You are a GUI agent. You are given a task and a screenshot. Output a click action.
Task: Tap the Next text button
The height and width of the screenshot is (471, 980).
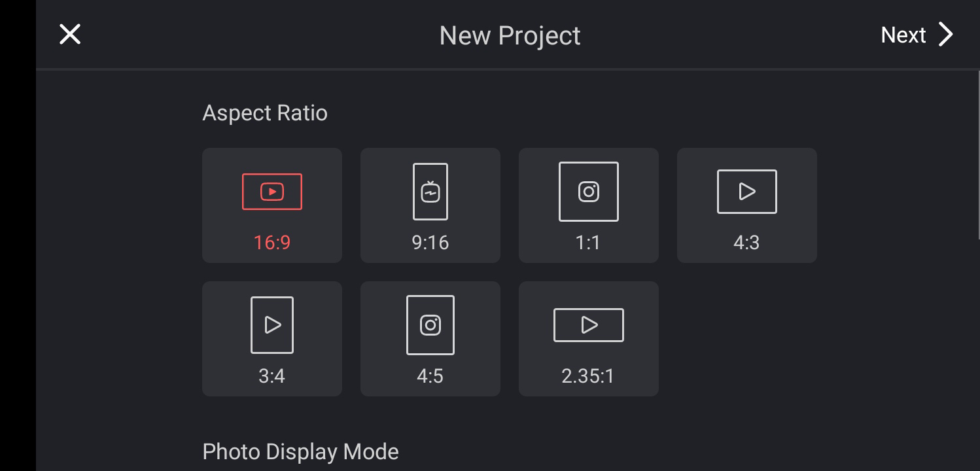click(x=903, y=35)
